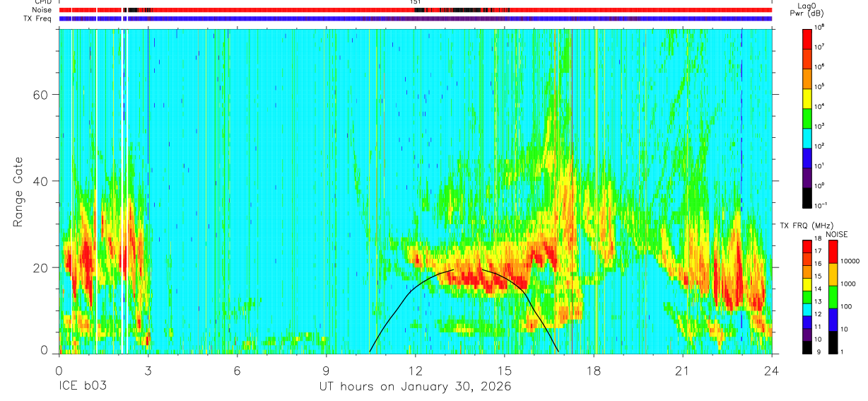Click the 1000 label on NOISE legend
868x401 pixels.
point(848,285)
